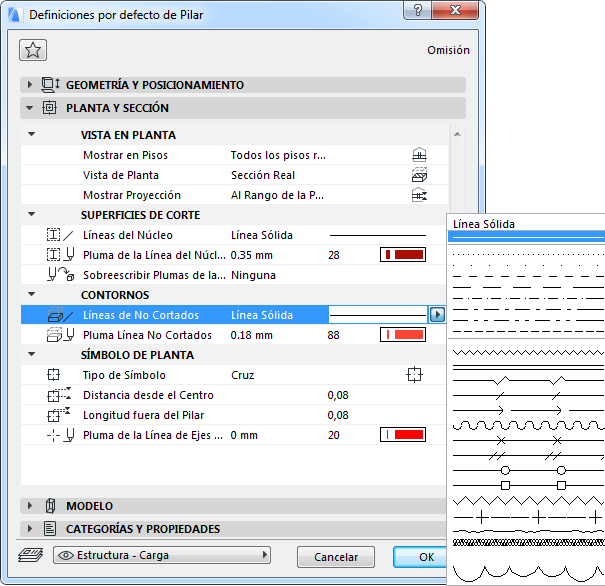Click the scrollbar up arrow
Image resolution: width=605 pixels, height=586 pixels.
457,134
